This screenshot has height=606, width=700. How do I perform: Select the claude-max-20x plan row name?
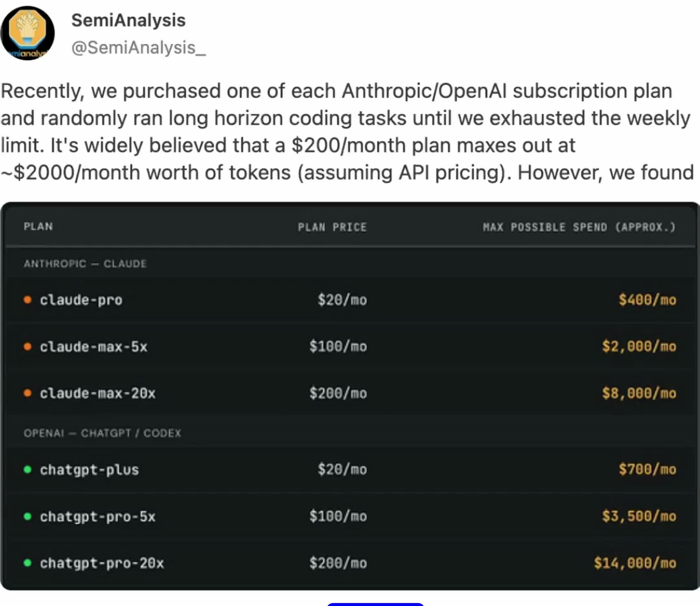98,393
